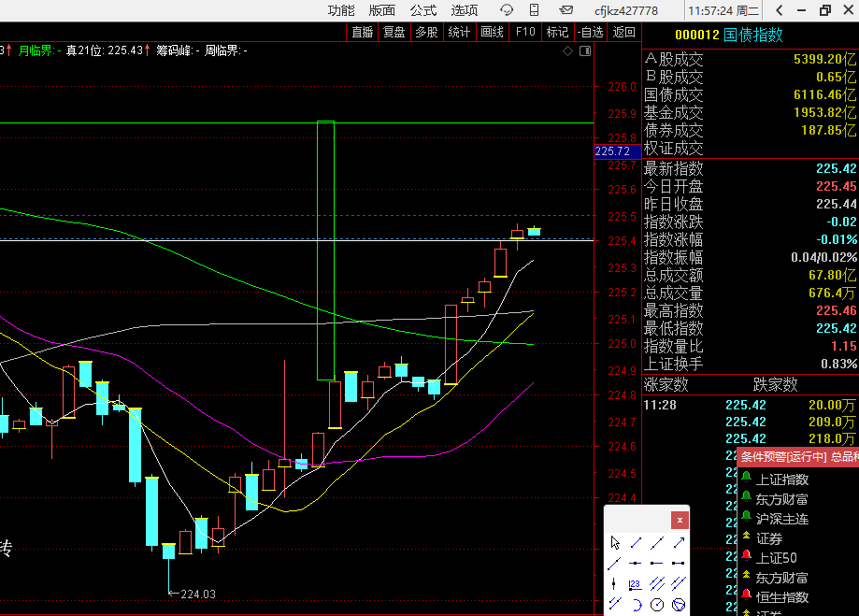859x616 pixels.
Task: Select the line segment drawing tool
Action: (x=636, y=542)
